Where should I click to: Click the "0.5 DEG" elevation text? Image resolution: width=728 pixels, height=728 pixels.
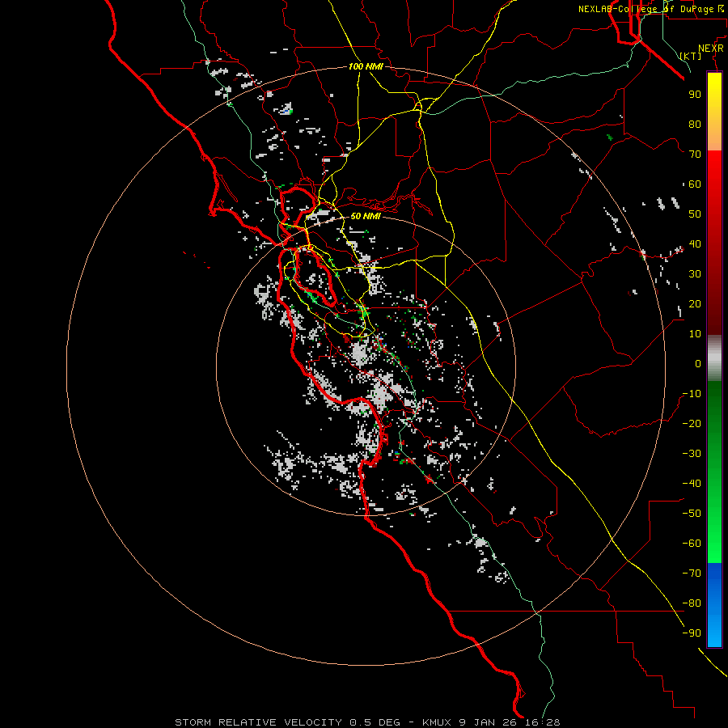[x=375, y=722]
